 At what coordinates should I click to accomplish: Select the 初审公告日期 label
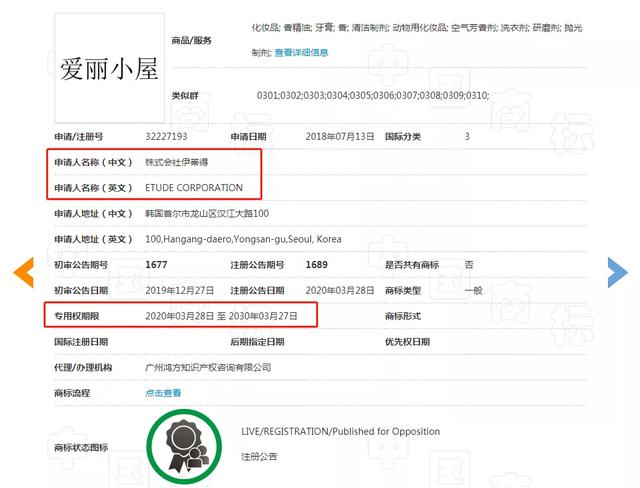point(81,291)
